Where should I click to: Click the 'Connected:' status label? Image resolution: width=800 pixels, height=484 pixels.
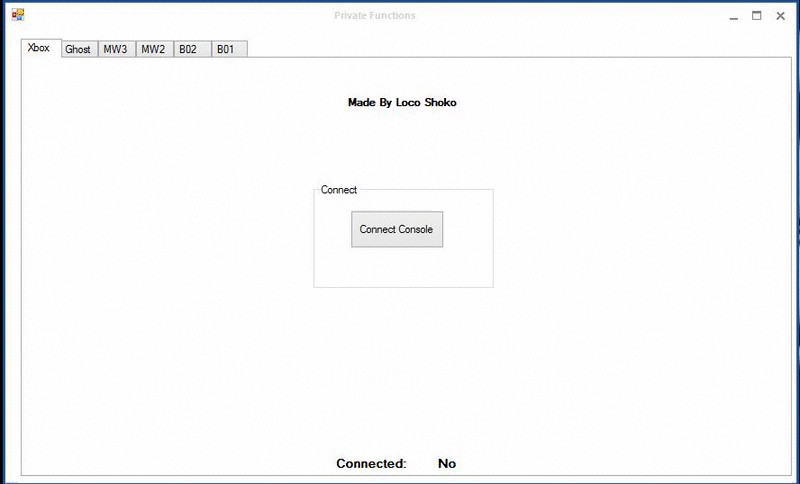tap(371, 464)
